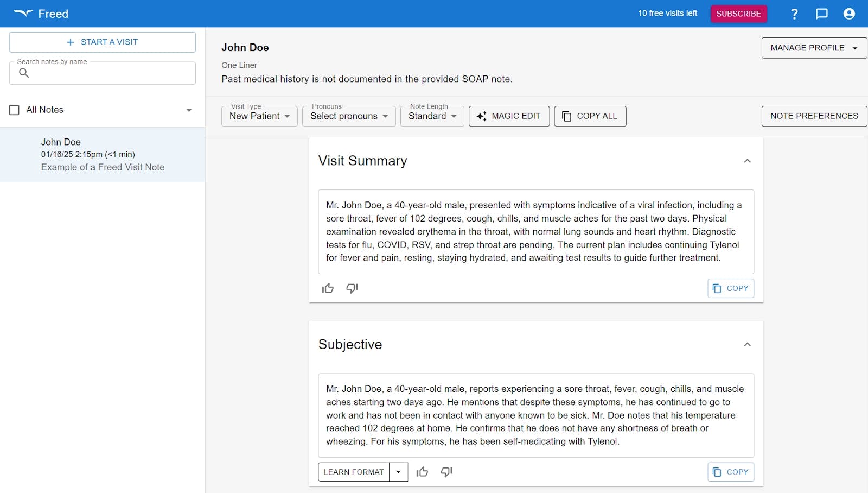The height and width of the screenshot is (493, 868).
Task: Click the help question mark icon
Action: [x=794, y=14]
